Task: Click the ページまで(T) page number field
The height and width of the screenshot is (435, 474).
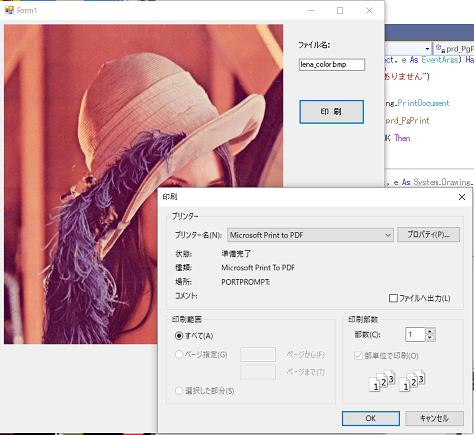Action: tap(258, 372)
